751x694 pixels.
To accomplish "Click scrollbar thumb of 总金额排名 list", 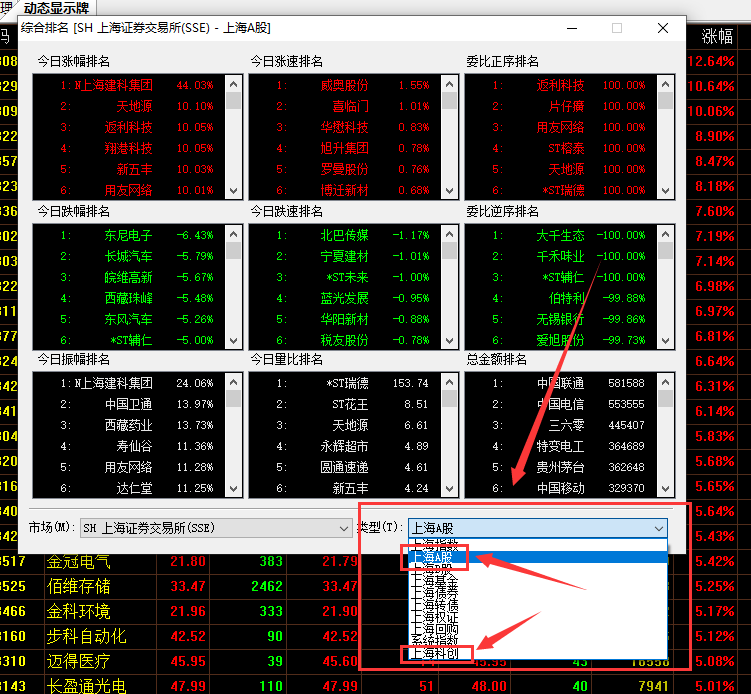I will click(665, 398).
